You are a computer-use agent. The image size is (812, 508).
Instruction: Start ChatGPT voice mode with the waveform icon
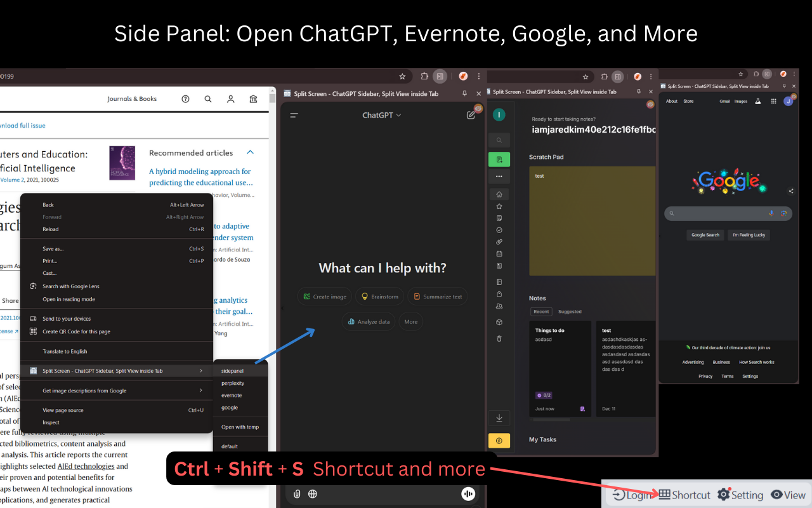(x=468, y=493)
